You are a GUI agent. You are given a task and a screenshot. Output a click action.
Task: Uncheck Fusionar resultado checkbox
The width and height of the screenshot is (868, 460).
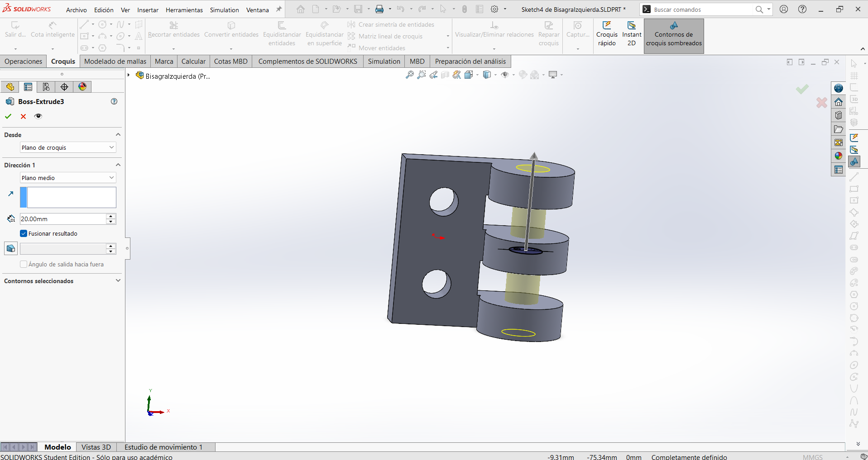tap(24, 233)
